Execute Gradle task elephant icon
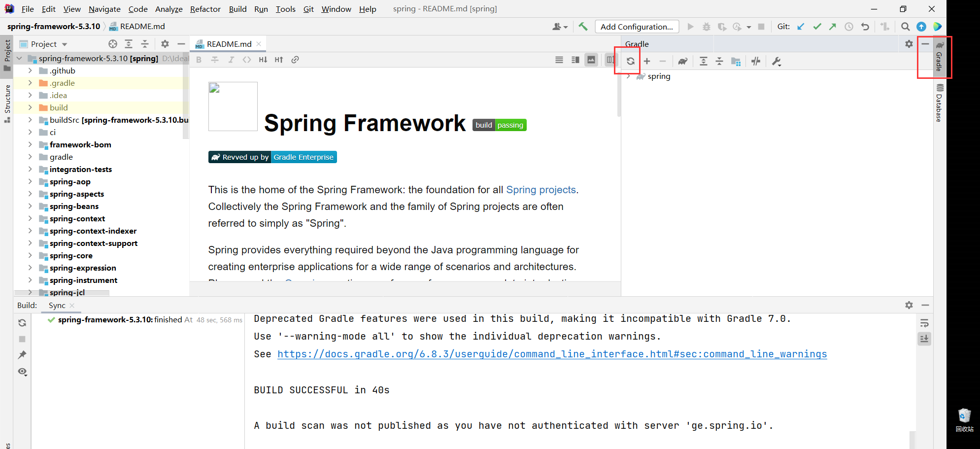 (682, 61)
